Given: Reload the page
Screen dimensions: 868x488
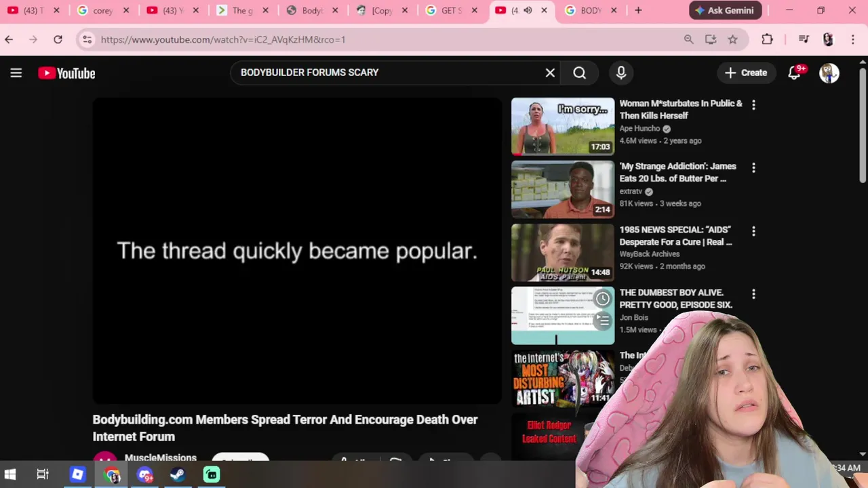Looking at the screenshot, I should 58,39.
